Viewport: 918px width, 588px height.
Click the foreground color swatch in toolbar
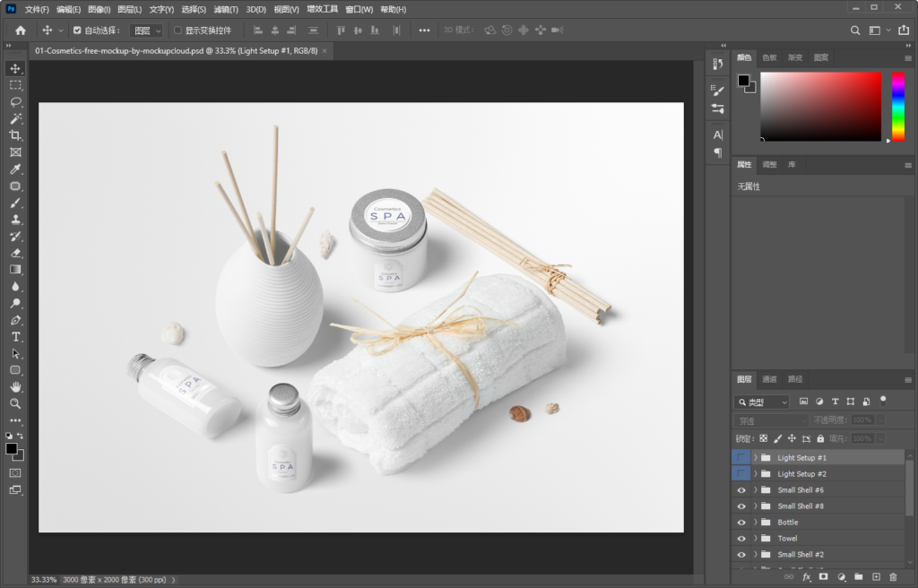[x=11, y=448]
